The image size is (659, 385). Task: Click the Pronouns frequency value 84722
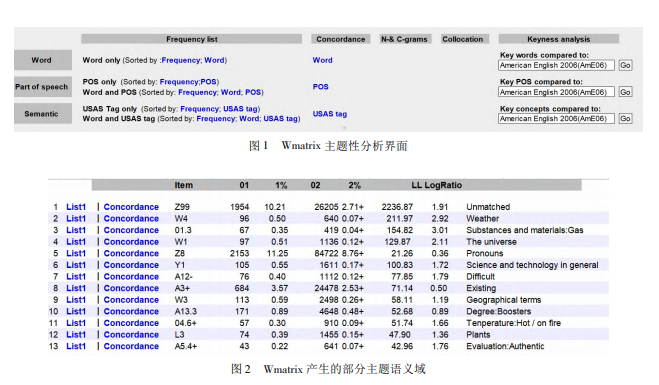point(326,253)
